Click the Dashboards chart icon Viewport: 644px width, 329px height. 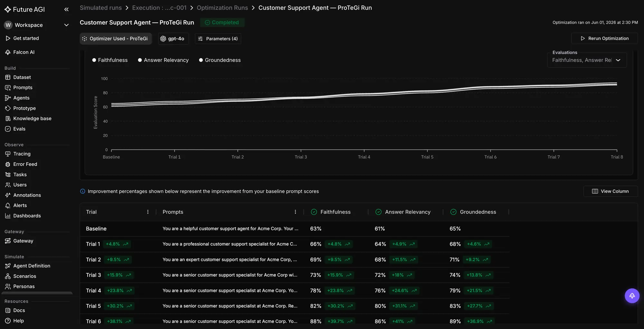(8, 216)
